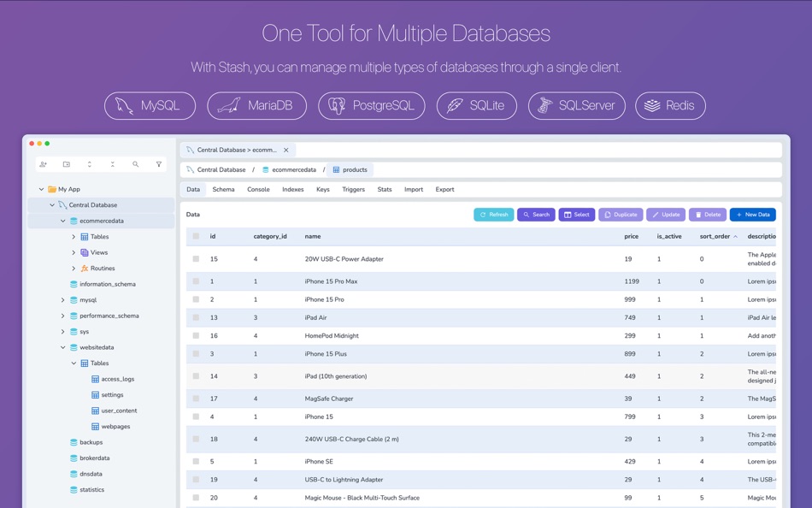
Task: Open the Export tab
Action: click(444, 189)
